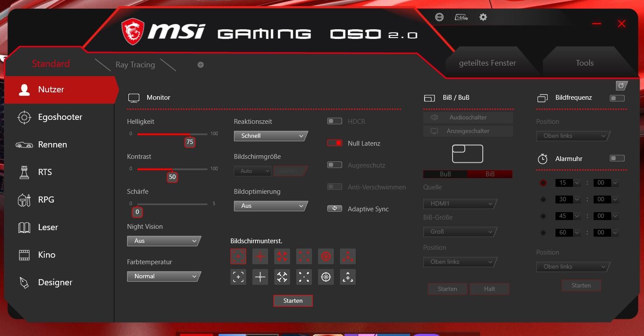Open the Farbtemperatur dropdown showing Normal
This screenshot has height=336, width=644.
(x=164, y=276)
